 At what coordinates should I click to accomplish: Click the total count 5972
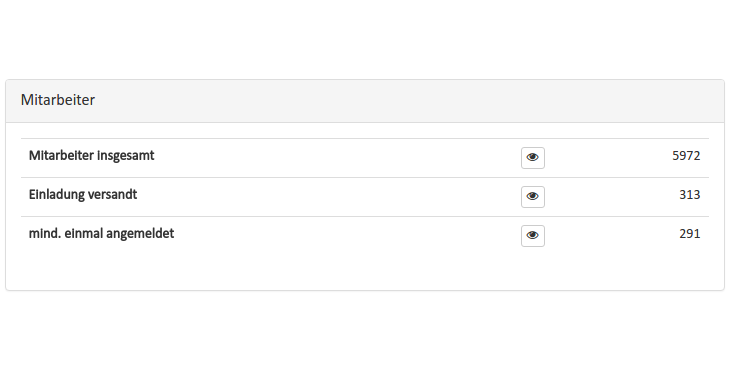tap(686, 156)
